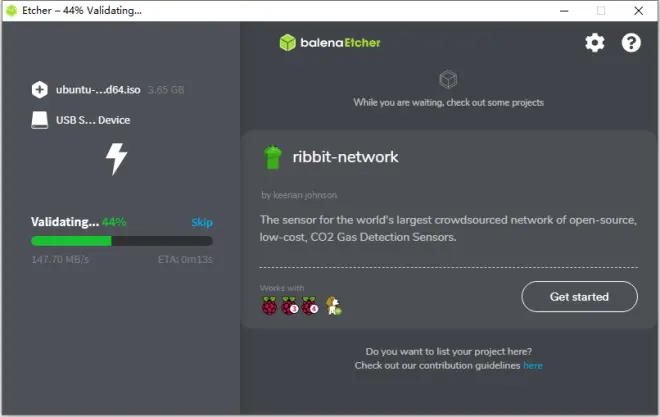Click the USB drive icon

click(x=40, y=120)
